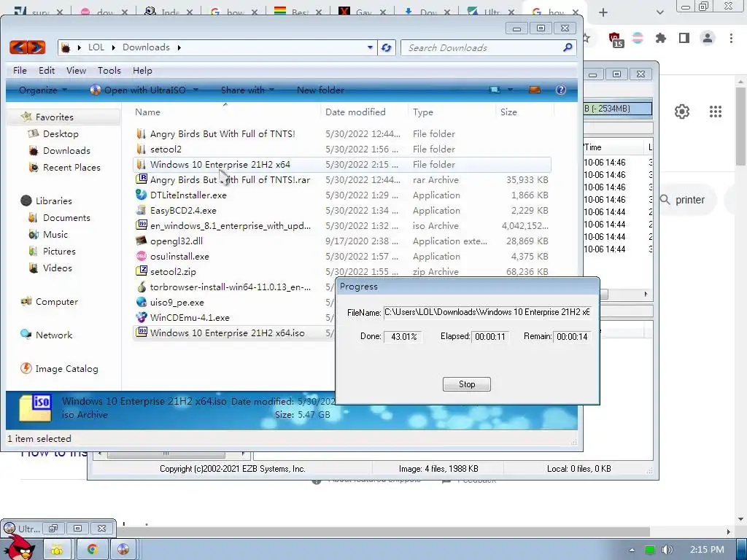Viewport: 747px width, 560px height.
Task: Select Documents library
Action: click(66, 217)
